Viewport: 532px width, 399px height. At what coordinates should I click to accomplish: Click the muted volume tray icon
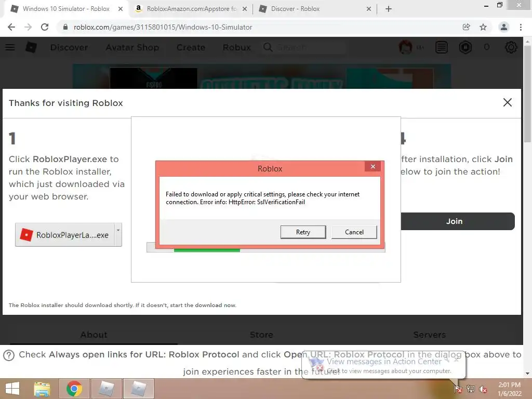tap(483, 389)
